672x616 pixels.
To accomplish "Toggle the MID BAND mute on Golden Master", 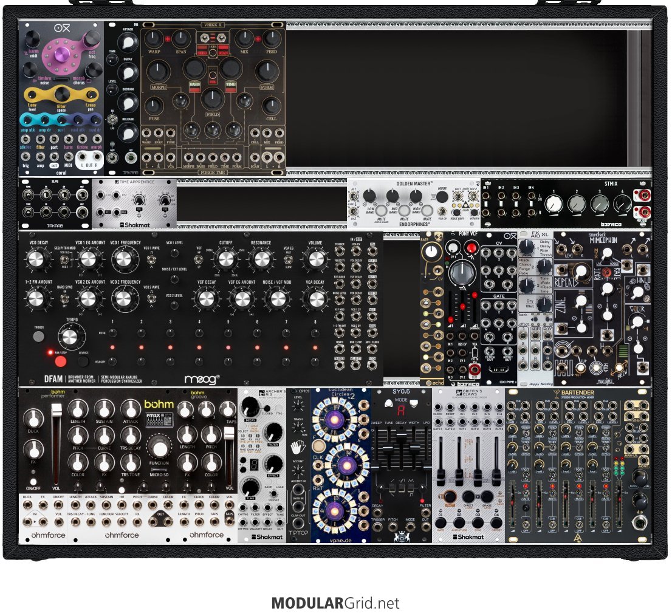I will click(x=404, y=210).
